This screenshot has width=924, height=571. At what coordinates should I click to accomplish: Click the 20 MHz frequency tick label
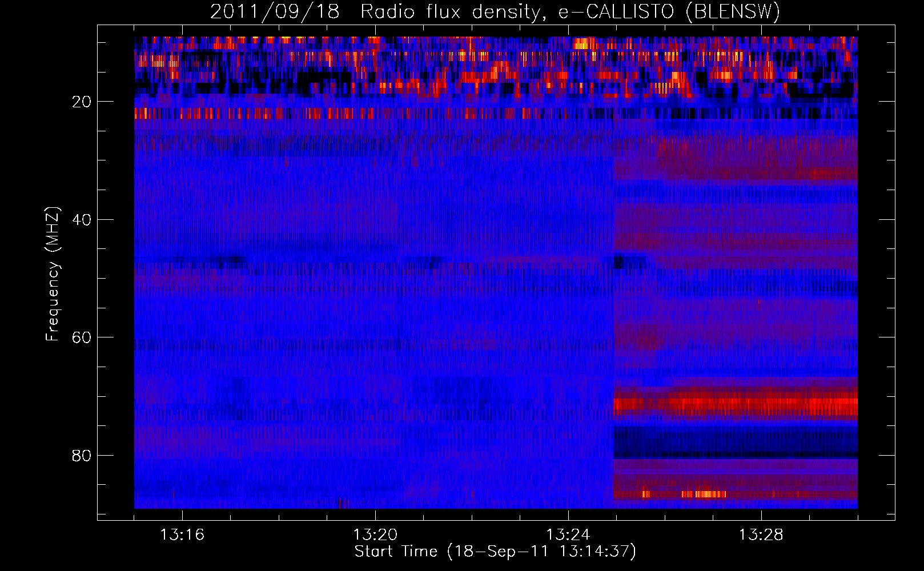click(x=82, y=102)
